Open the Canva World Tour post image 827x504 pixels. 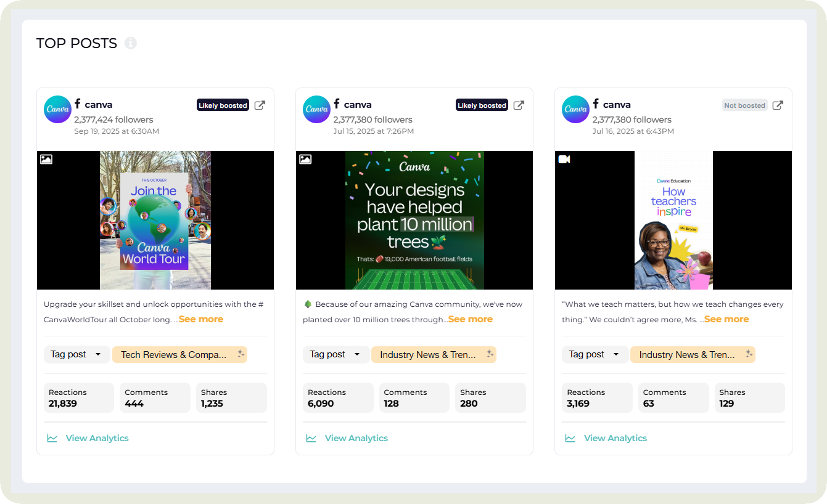pos(155,220)
